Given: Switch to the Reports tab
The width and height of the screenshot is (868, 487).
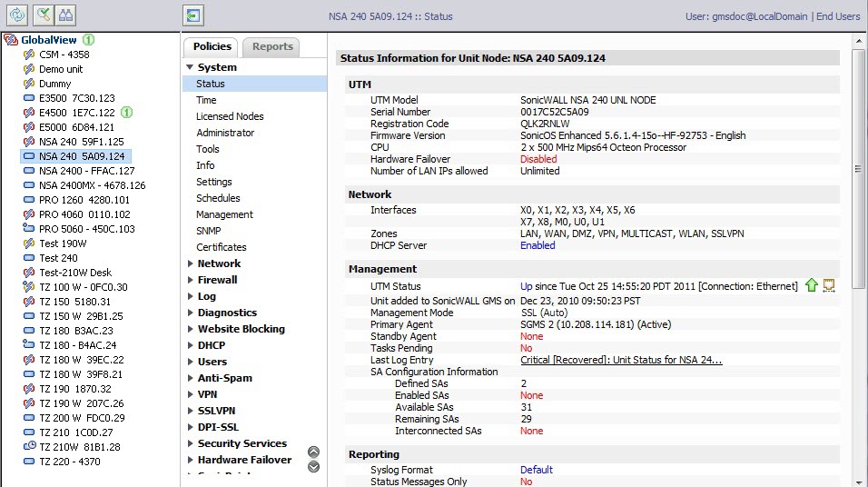Looking at the screenshot, I should point(272,46).
